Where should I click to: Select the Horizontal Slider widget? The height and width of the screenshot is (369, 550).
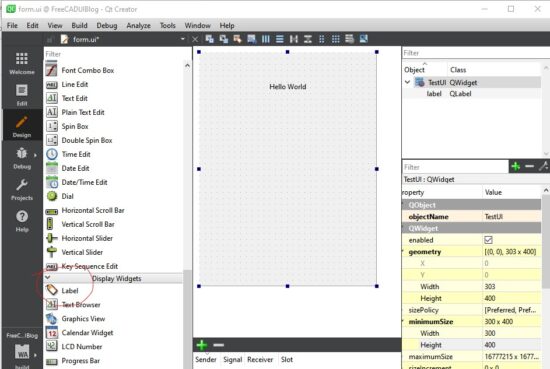click(x=87, y=238)
